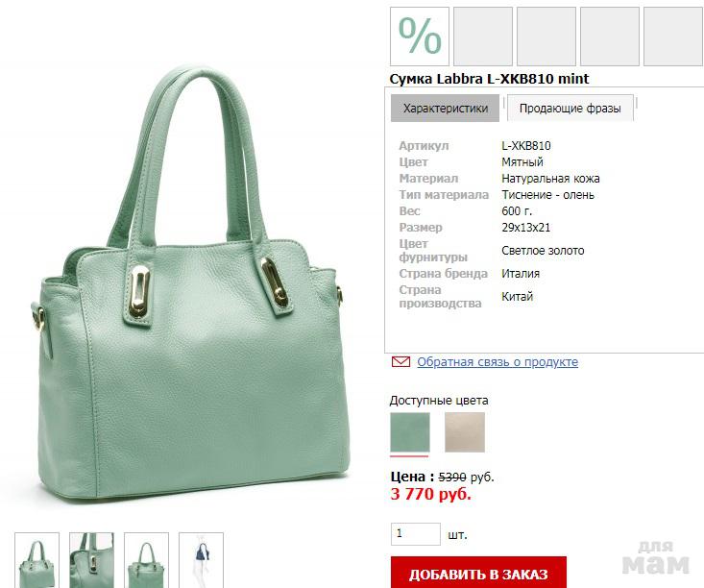Open the Характеристики tab
The image size is (704, 588).
(x=445, y=109)
